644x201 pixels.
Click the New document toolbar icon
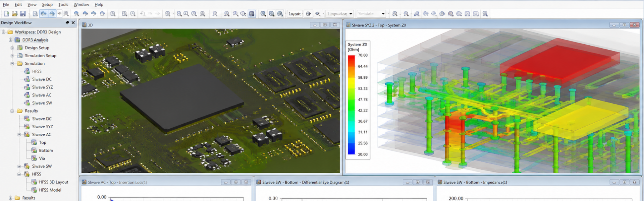pyautogui.click(x=6, y=14)
